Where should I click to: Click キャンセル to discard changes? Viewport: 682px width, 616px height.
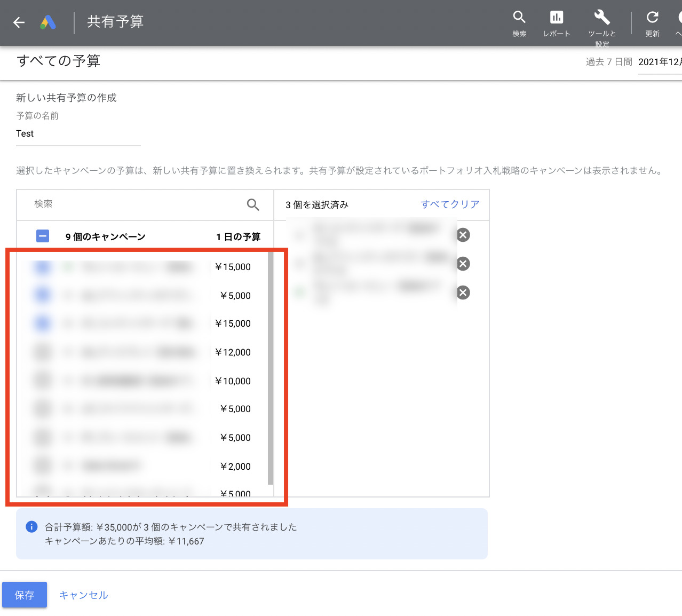click(x=83, y=595)
